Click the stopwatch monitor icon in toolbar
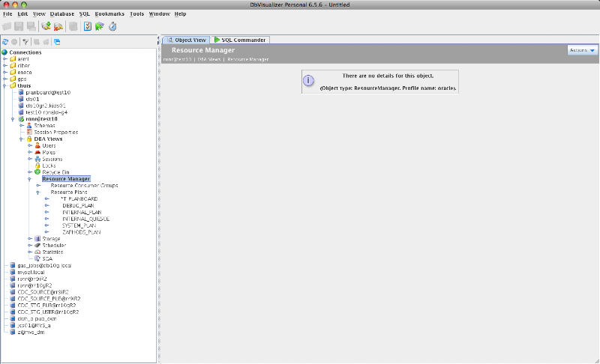 [112, 26]
